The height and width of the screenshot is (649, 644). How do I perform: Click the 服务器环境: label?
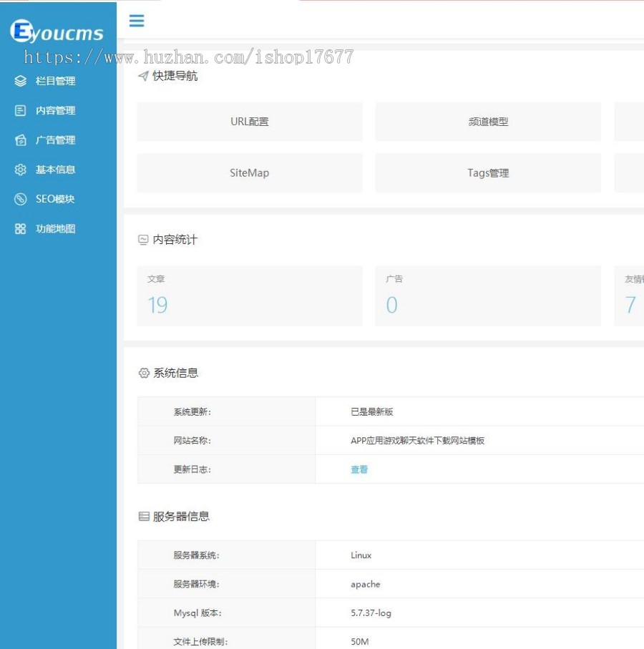click(196, 584)
